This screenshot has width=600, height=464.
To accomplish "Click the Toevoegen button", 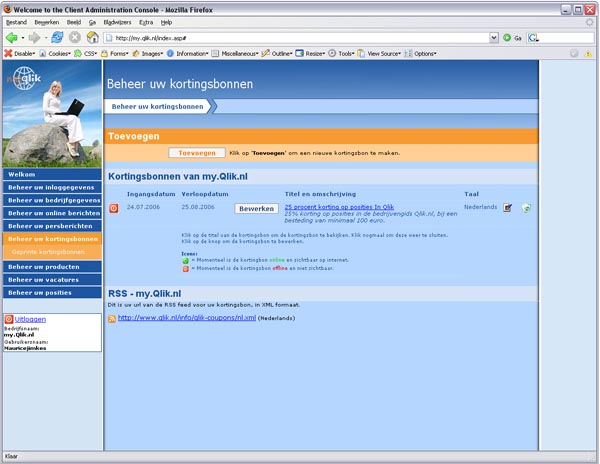I will [197, 153].
